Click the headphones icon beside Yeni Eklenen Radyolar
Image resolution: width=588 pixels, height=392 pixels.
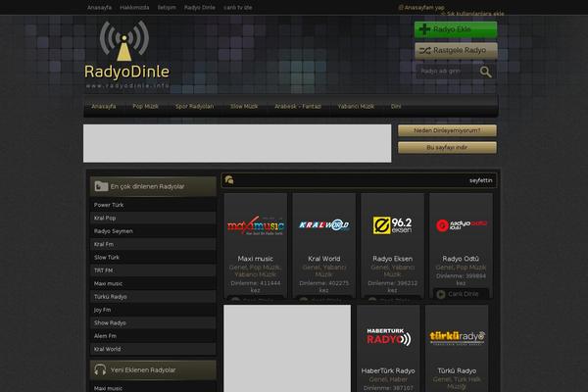click(x=100, y=369)
